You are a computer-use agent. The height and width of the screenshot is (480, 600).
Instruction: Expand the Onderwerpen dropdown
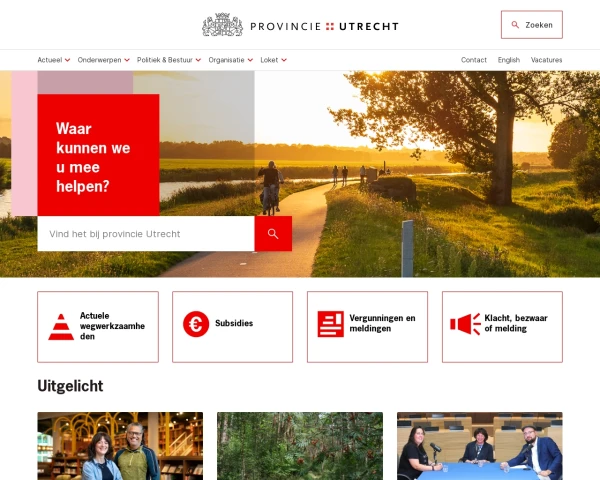pyautogui.click(x=104, y=60)
